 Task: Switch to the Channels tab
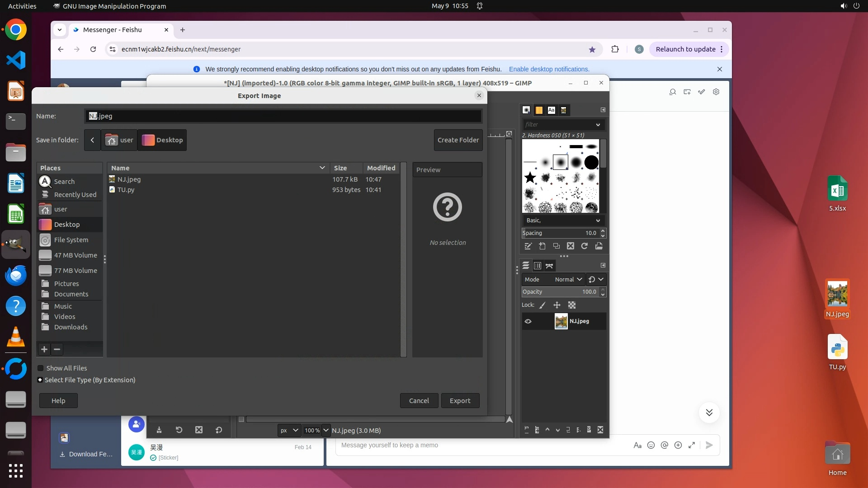(x=538, y=266)
